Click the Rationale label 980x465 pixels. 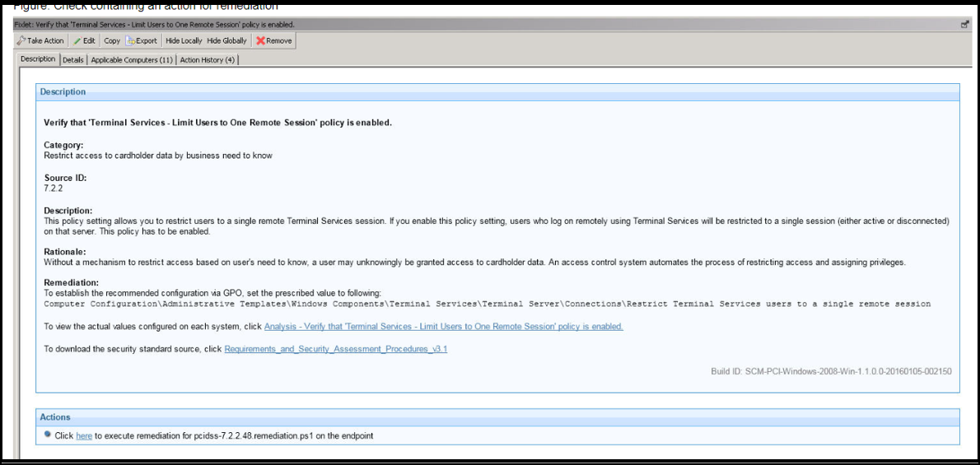tap(65, 251)
